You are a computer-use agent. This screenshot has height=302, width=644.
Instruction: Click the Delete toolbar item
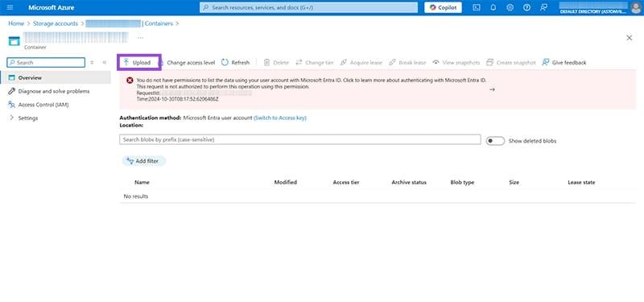276,63
